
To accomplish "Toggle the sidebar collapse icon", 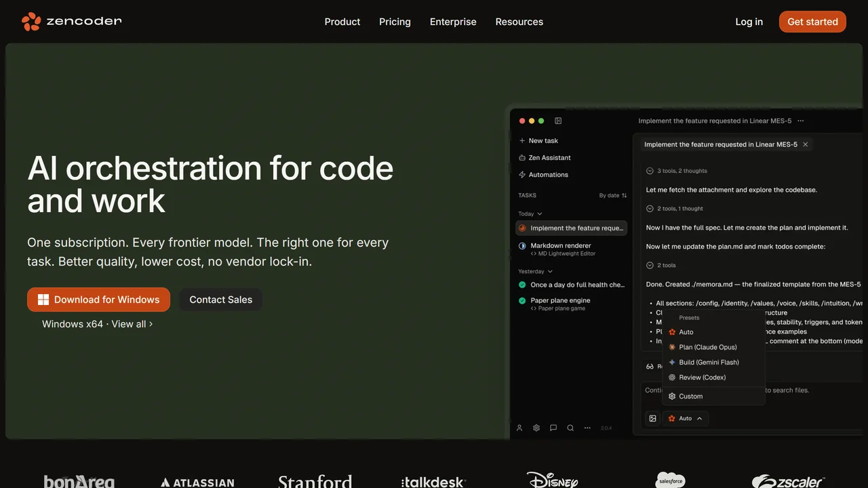I will click(x=558, y=121).
